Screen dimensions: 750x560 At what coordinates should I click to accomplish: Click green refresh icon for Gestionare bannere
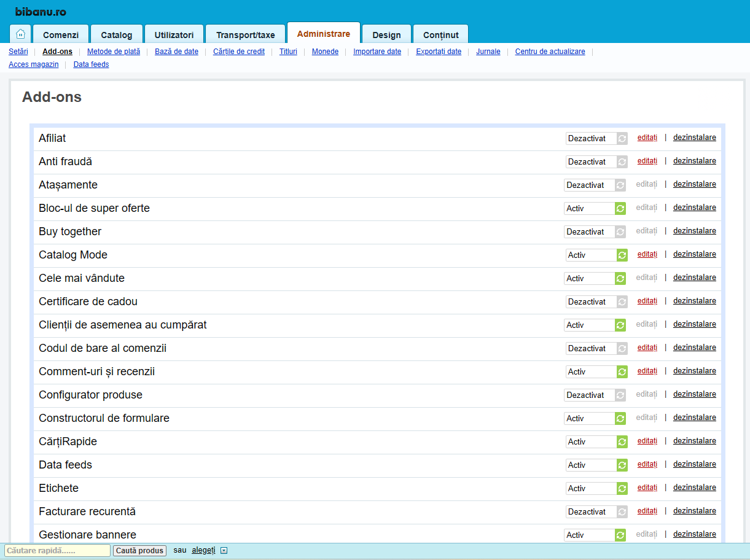[x=620, y=535]
